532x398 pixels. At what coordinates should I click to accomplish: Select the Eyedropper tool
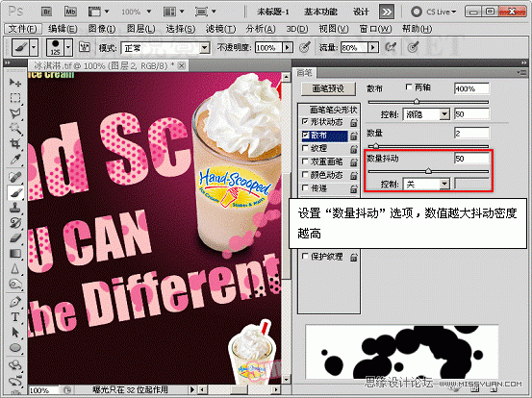pyautogui.click(x=15, y=160)
